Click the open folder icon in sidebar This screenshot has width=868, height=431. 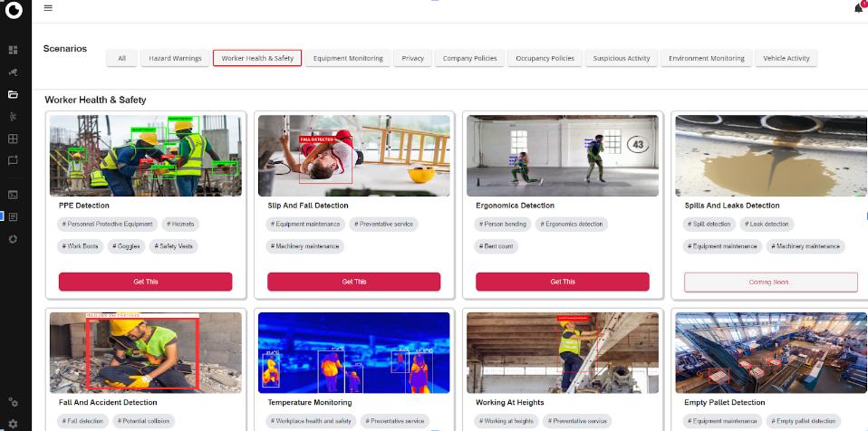pos(13,94)
